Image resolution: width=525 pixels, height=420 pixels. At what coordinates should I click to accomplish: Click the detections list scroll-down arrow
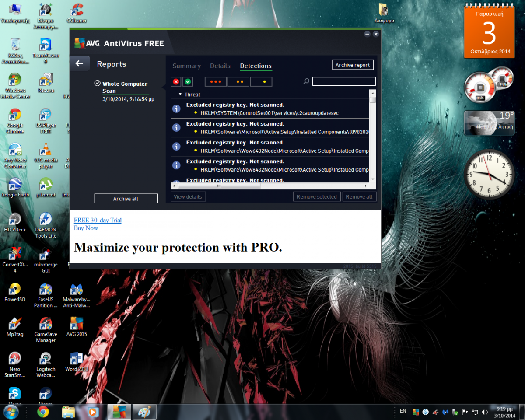[x=373, y=179]
